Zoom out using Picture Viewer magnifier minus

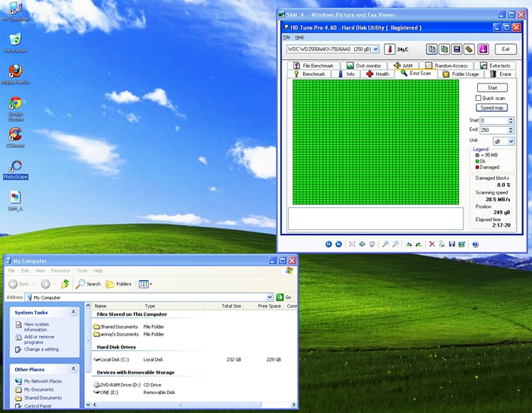click(x=396, y=244)
